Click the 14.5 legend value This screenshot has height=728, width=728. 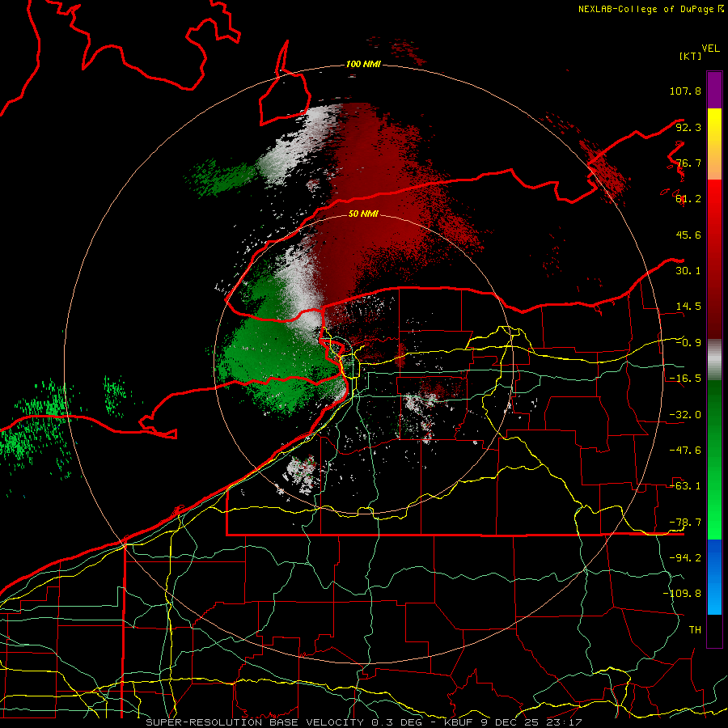tap(688, 307)
